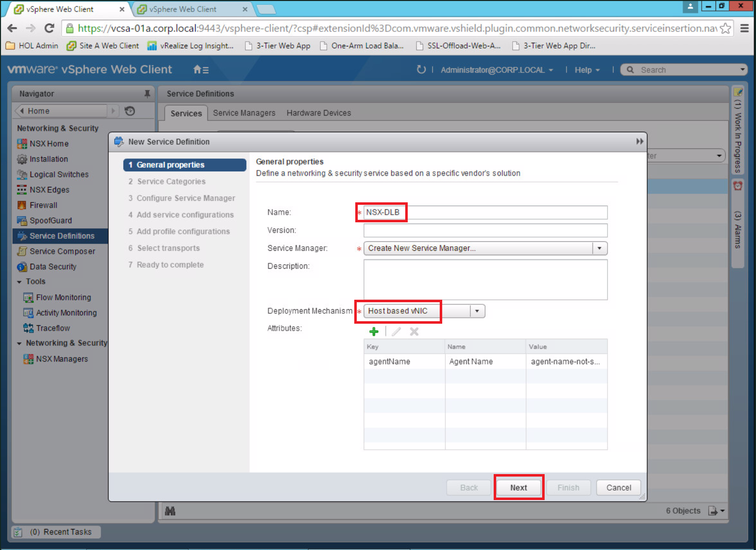Image resolution: width=756 pixels, height=550 pixels.
Task: Go back in browser history
Action: click(12, 28)
